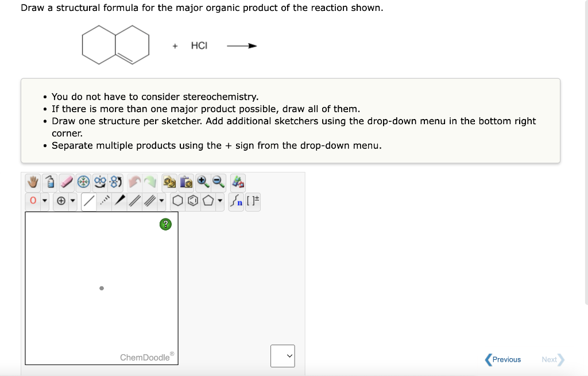The width and height of the screenshot is (588, 376).
Task: Open the atom element dropdown arrow
Action: pos(45,201)
